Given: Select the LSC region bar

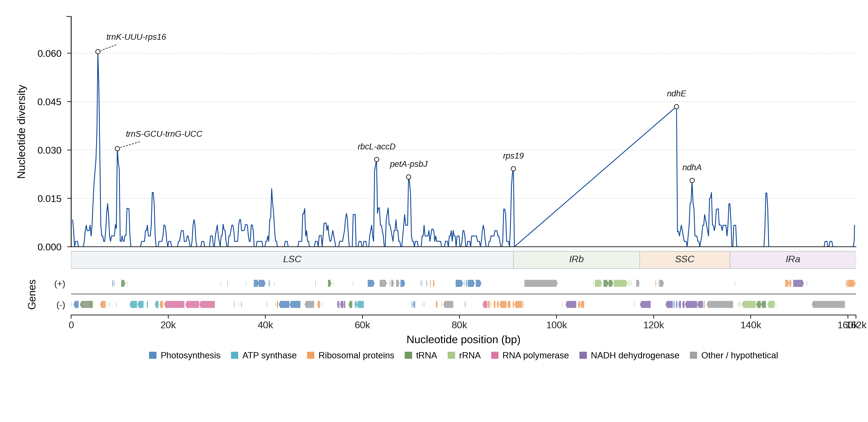Looking at the screenshot, I should point(292,260).
